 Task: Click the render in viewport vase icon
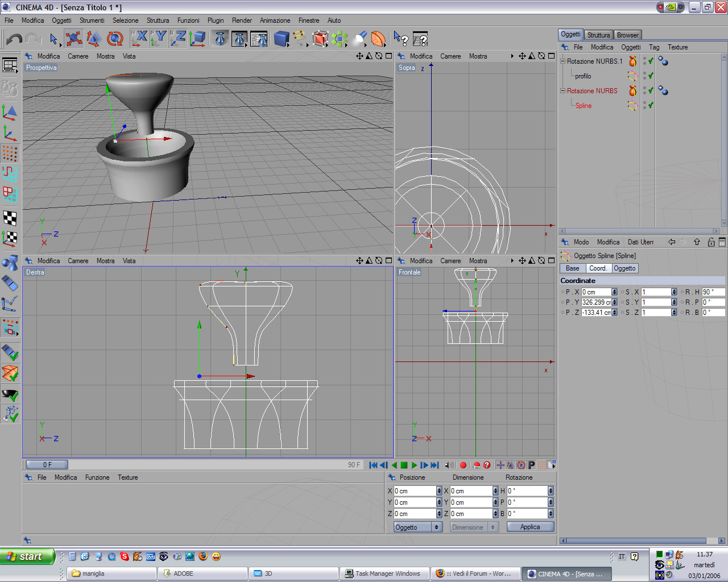pyautogui.click(x=220, y=39)
